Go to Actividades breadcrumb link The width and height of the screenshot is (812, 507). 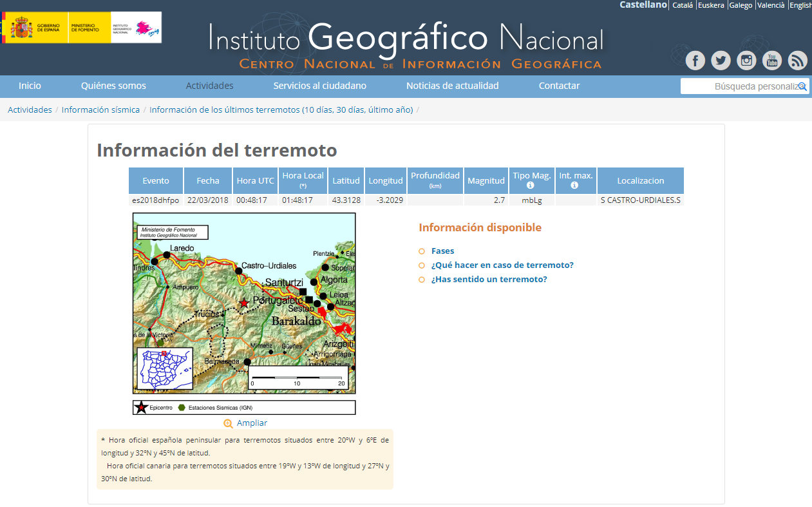(x=30, y=110)
